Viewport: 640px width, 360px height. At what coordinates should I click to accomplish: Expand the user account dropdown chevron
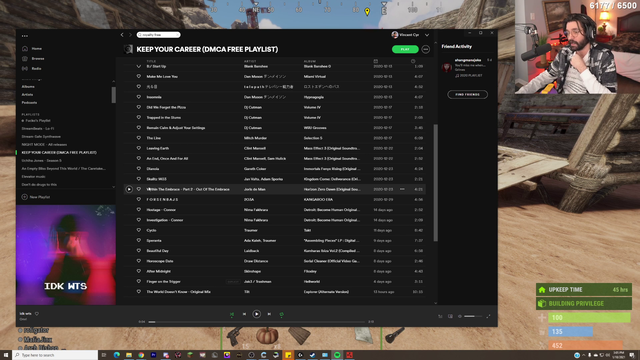tap(427, 35)
